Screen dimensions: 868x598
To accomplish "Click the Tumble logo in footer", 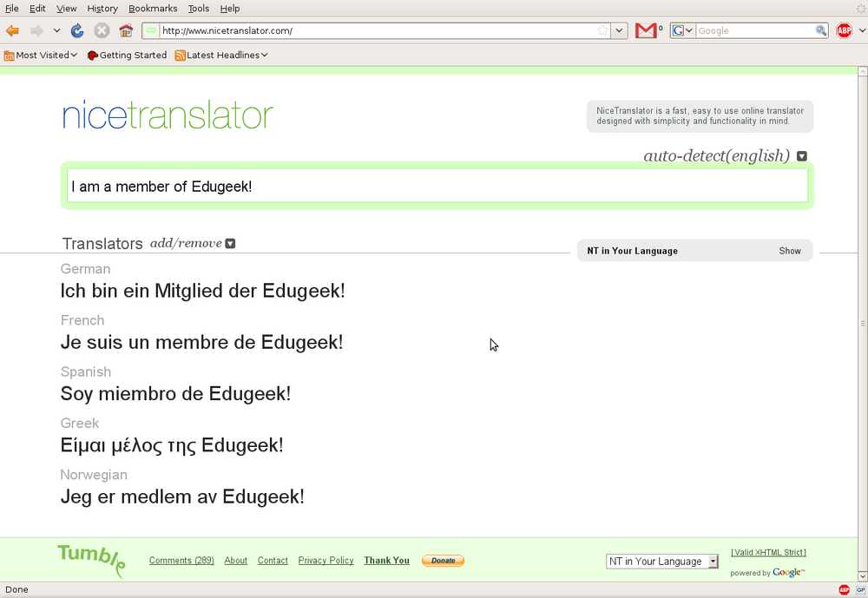I will (x=92, y=561).
